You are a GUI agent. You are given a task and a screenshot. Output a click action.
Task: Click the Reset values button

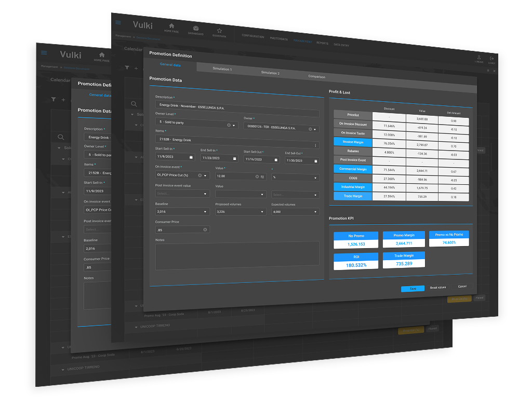click(x=437, y=287)
